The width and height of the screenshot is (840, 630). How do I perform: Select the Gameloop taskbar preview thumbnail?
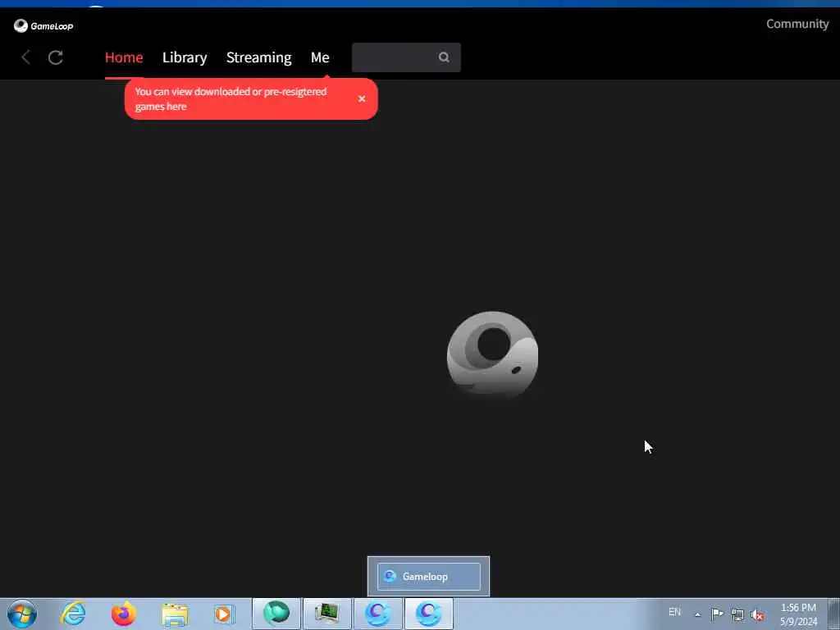(428, 577)
